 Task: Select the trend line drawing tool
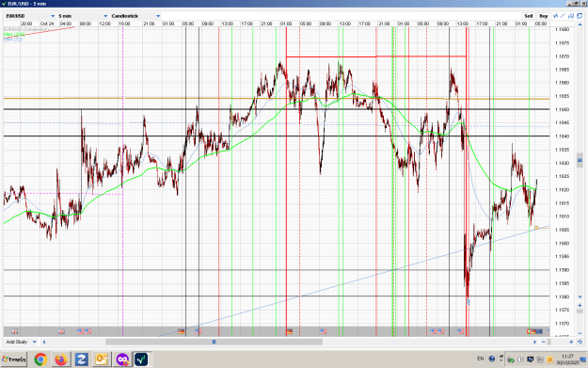(x=563, y=16)
